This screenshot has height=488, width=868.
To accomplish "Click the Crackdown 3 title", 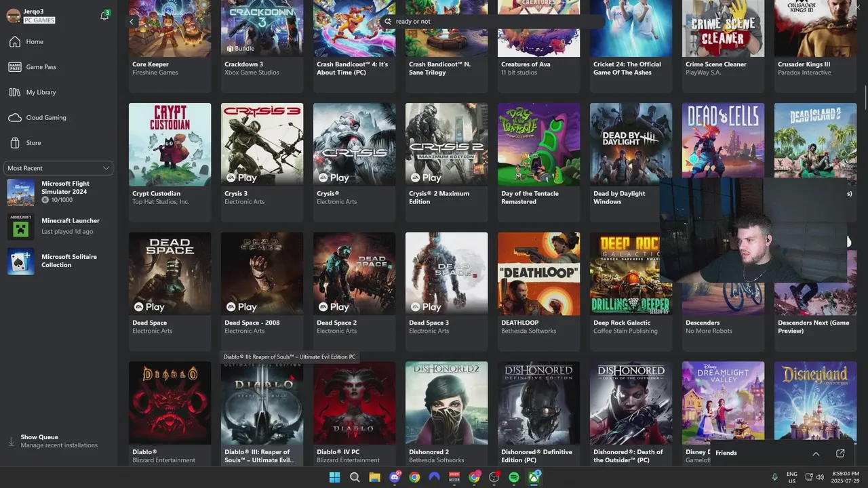I will click(243, 65).
